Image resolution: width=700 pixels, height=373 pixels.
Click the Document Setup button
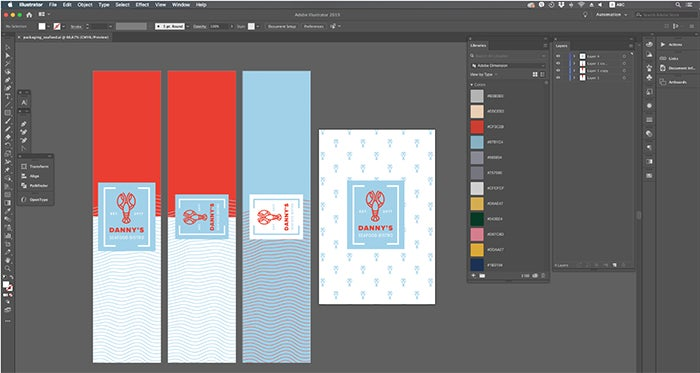click(x=282, y=26)
